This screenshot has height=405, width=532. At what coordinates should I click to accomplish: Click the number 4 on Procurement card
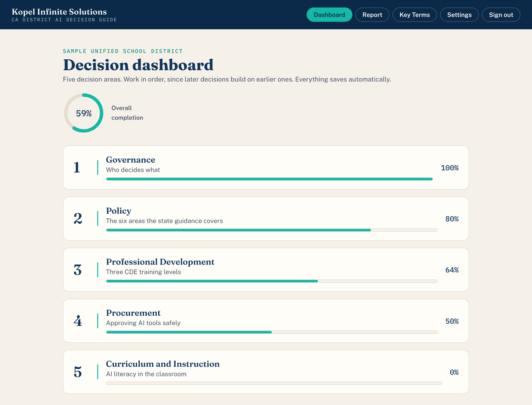coord(78,321)
